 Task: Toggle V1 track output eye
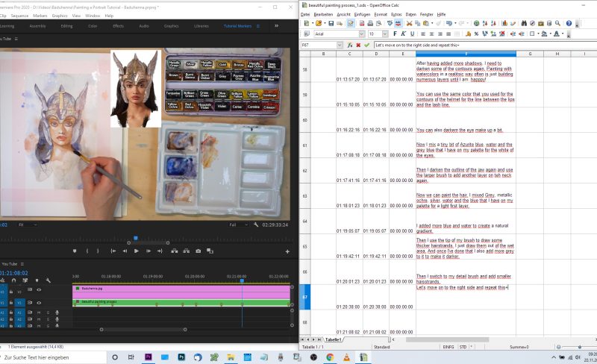39,303
